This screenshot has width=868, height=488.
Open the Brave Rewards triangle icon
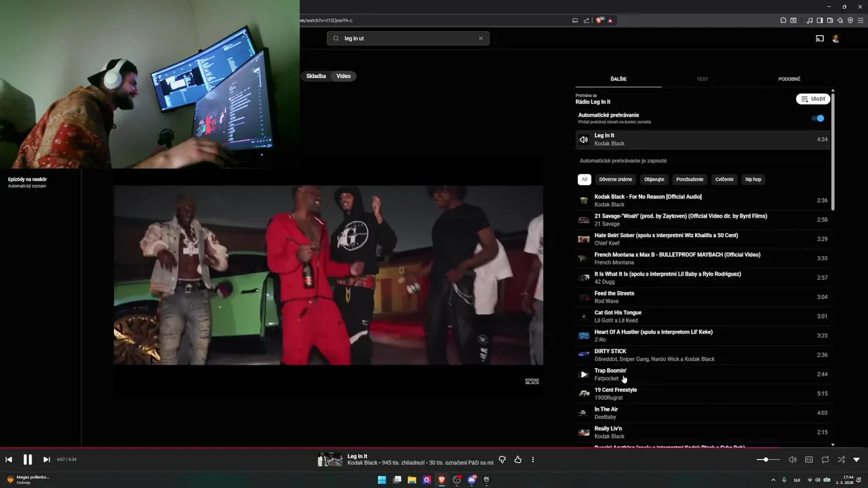610,20
